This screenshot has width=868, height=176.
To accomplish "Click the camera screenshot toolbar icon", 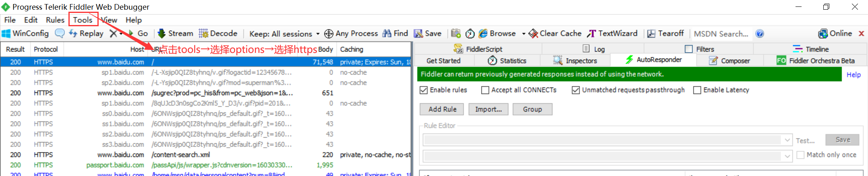I will click(456, 34).
